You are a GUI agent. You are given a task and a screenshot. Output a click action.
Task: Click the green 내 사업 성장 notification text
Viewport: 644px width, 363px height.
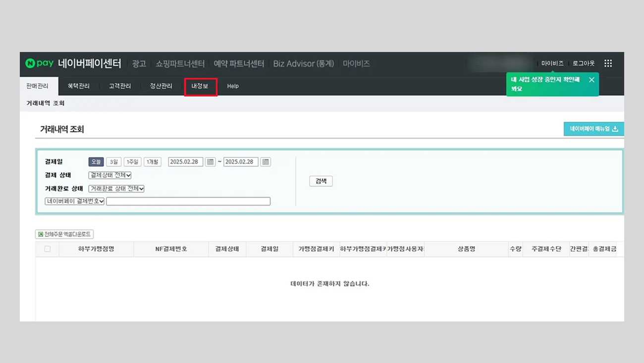click(x=545, y=84)
